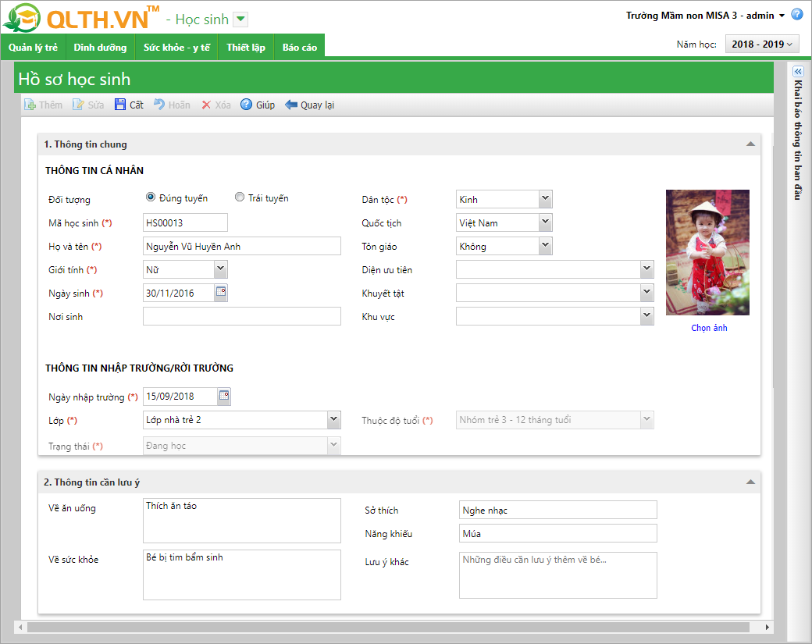This screenshot has width=812, height=644.
Task: Click the Hoãn undo icon
Action: click(159, 105)
